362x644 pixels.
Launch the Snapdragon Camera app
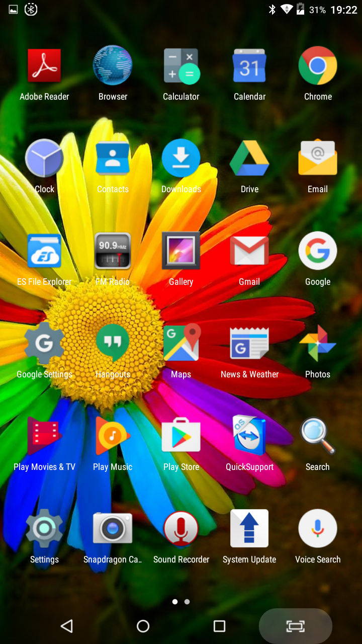pos(113,529)
